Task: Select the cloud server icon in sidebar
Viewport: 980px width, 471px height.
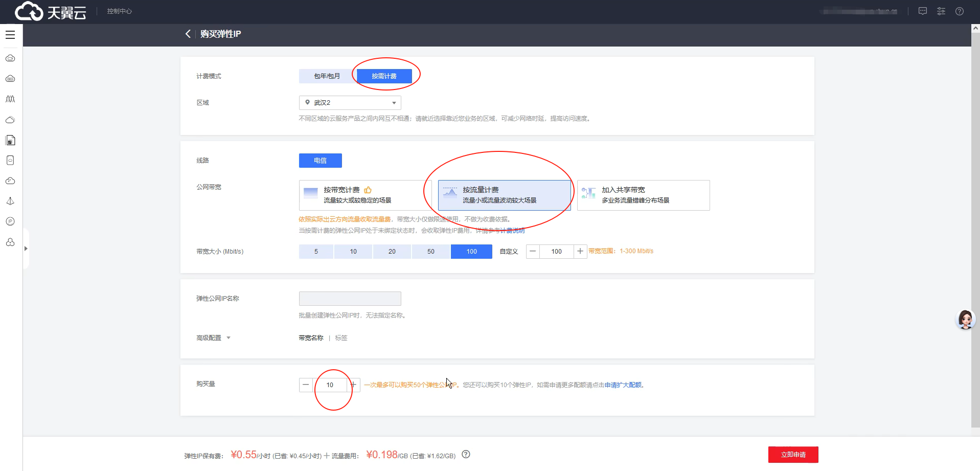Action: tap(10, 58)
